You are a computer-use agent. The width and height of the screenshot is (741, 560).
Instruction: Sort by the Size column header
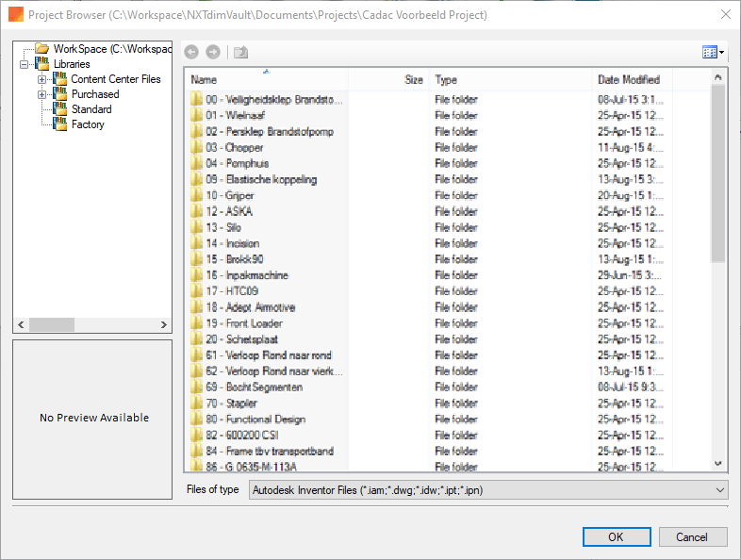[389, 79]
